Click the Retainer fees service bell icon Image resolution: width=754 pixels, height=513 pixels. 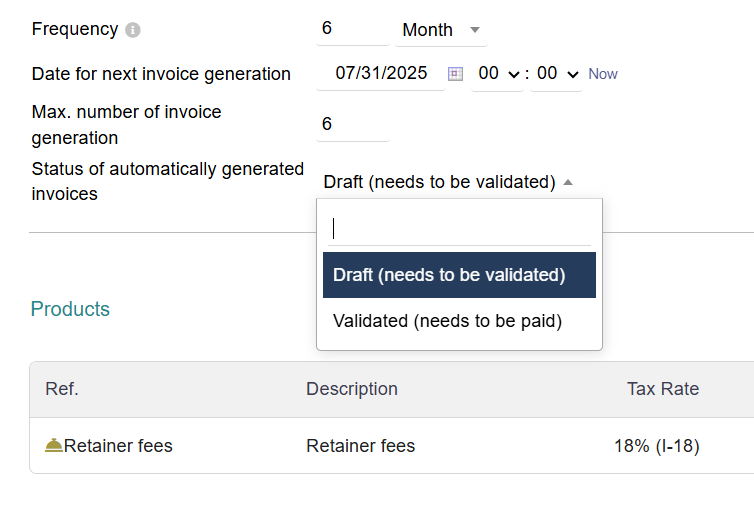pyautogui.click(x=54, y=446)
